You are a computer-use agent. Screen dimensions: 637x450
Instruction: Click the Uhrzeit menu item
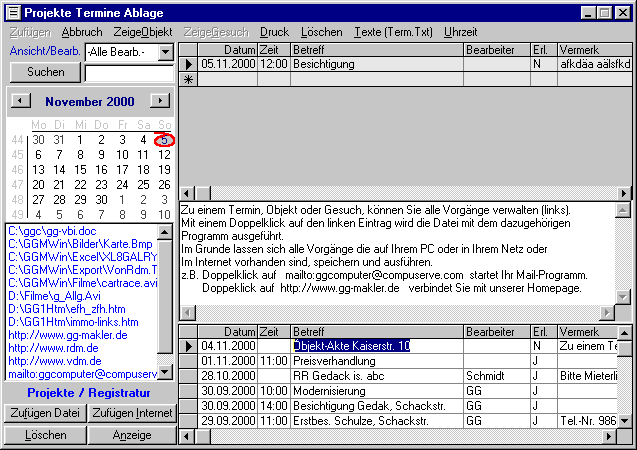(460, 32)
